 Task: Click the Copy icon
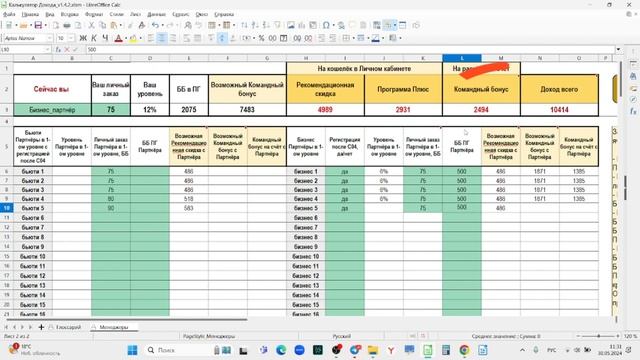click(x=102, y=25)
